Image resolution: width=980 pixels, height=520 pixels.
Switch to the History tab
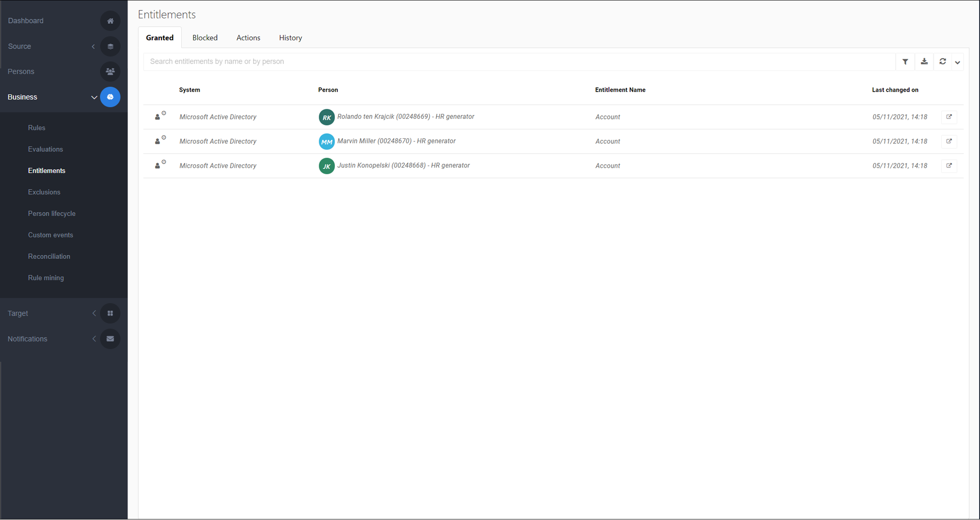[290, 38]
